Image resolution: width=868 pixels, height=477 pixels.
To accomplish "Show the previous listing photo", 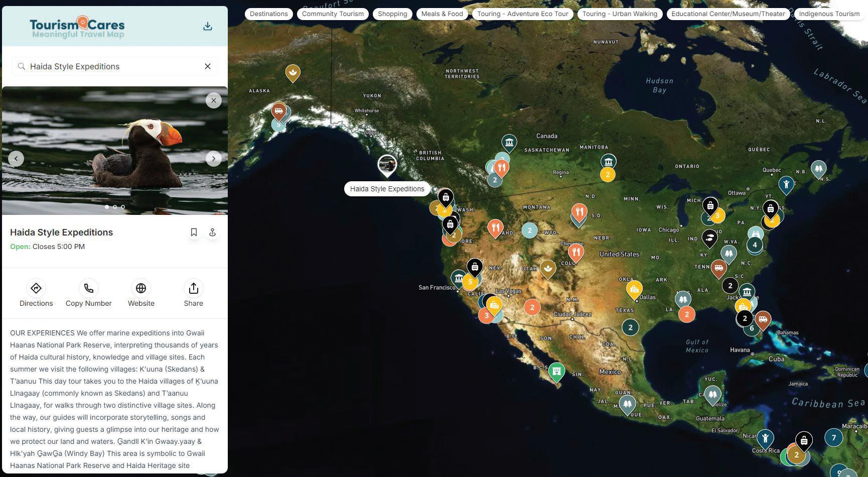I will tap(16, 159).
